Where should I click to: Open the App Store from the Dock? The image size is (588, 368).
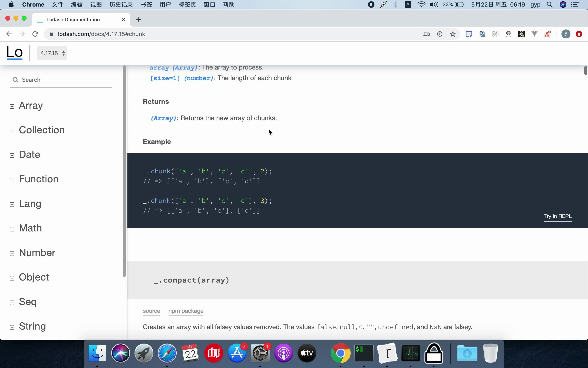pos(237,353)
